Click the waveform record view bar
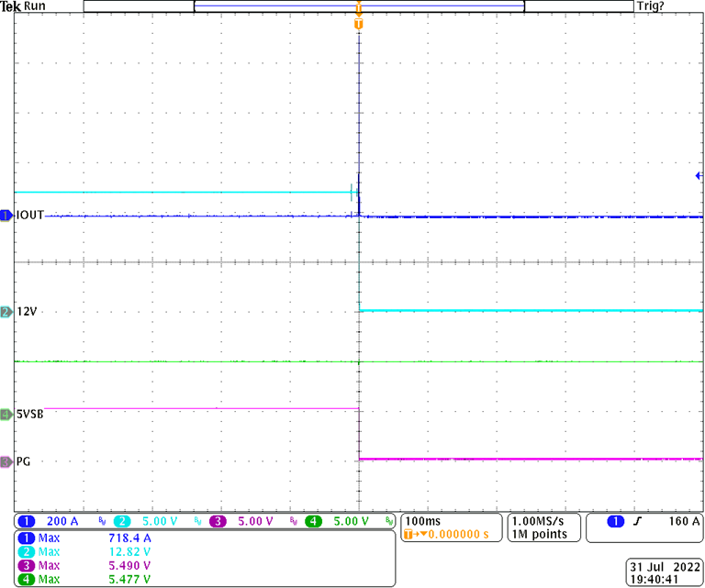 (358, 6)
